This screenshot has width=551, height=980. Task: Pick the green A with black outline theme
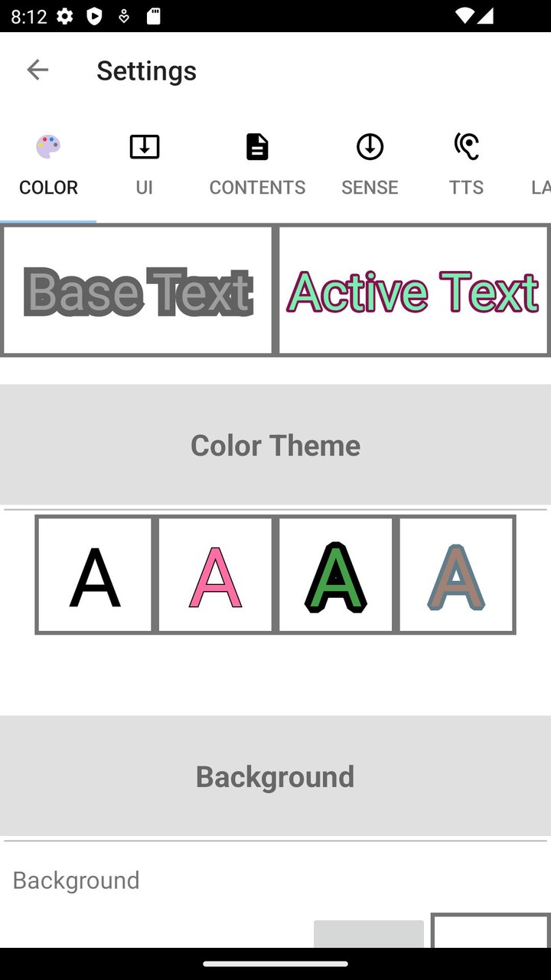pyautogui.click(x=335, y=575)
